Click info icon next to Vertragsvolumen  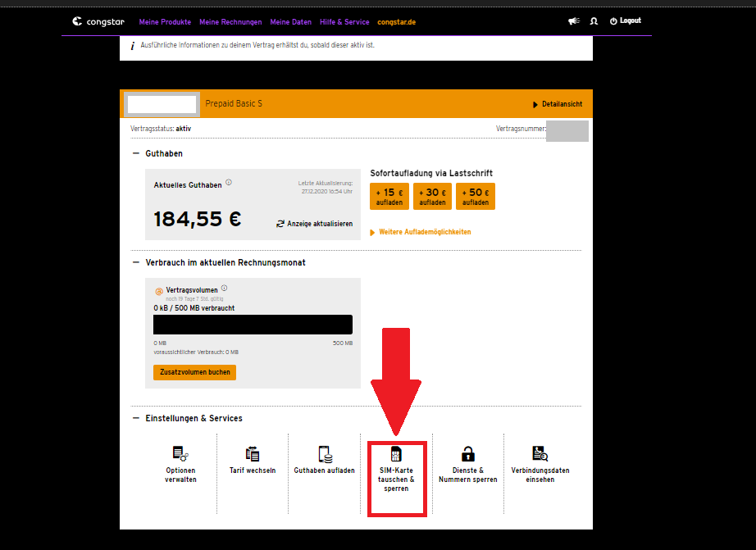coord(224,289)
